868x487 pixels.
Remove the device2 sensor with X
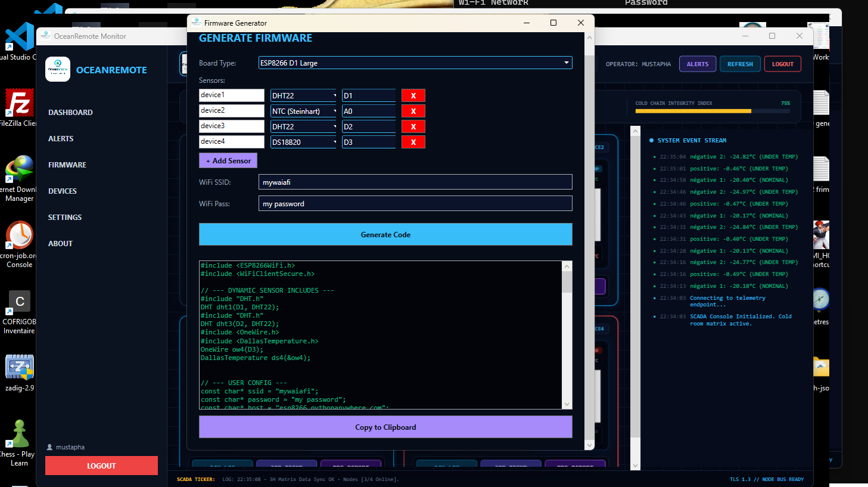(413, 111)
